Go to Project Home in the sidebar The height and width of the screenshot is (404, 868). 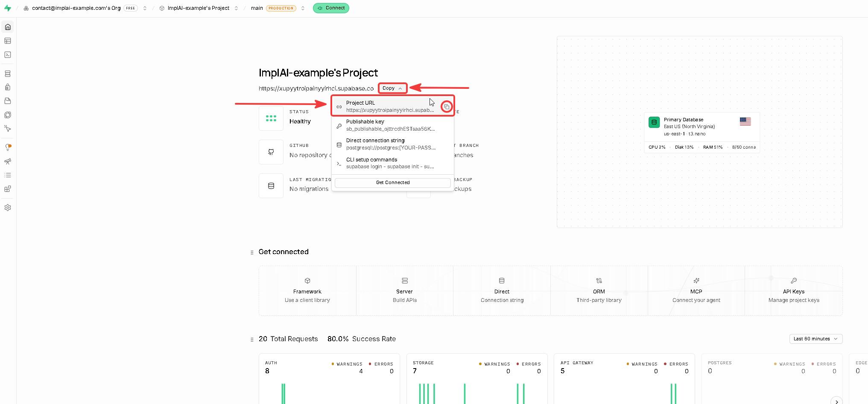(x=8, y=27)
